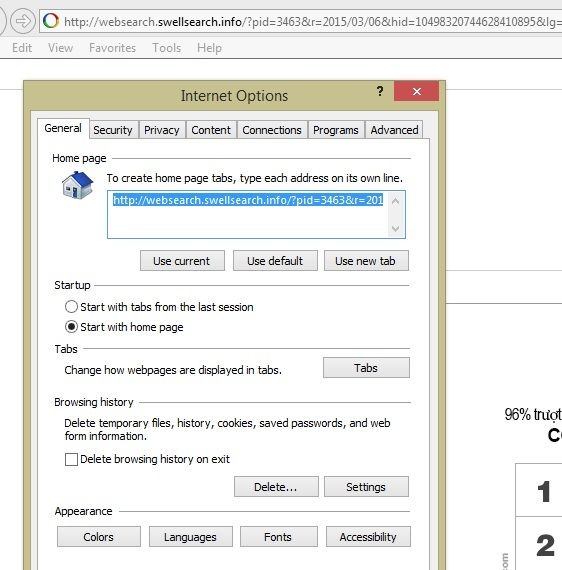The image size is (562, 570).
Task: Click the browser Forward arrow button
Action: click(x=23, y=21)
